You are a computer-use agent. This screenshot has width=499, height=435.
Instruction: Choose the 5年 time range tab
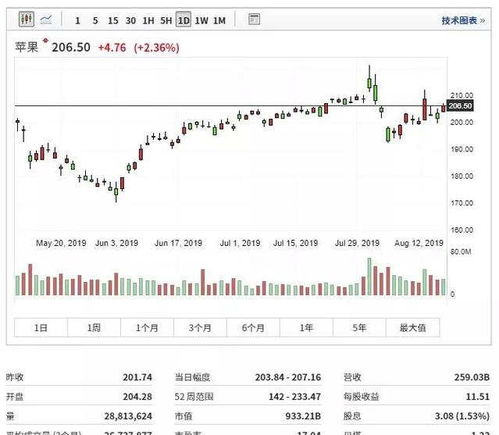tap(359, 328)
